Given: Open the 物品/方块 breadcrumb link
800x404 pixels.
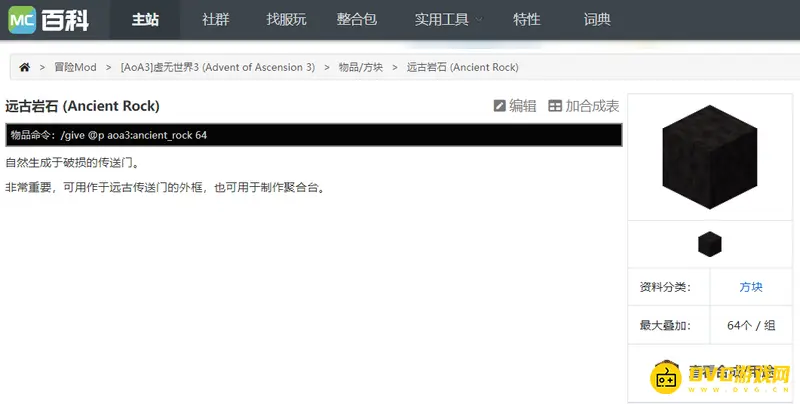Looking at the screenshot, I should click(x=360, y=67).
